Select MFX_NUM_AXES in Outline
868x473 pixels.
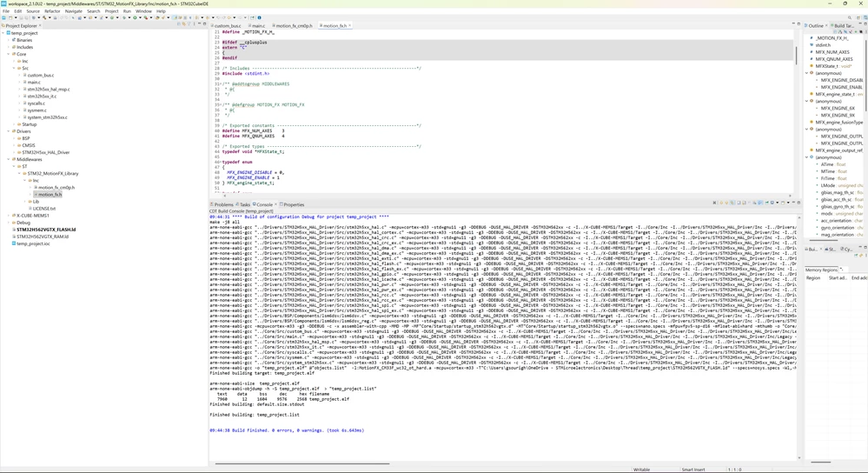[x=832, y=52]
